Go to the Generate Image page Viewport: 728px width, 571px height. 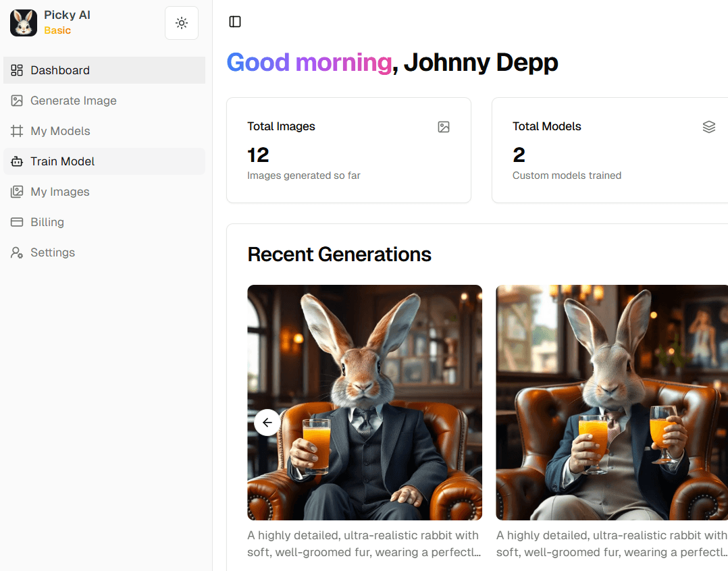pyautogui.click(x=74, y=101)
